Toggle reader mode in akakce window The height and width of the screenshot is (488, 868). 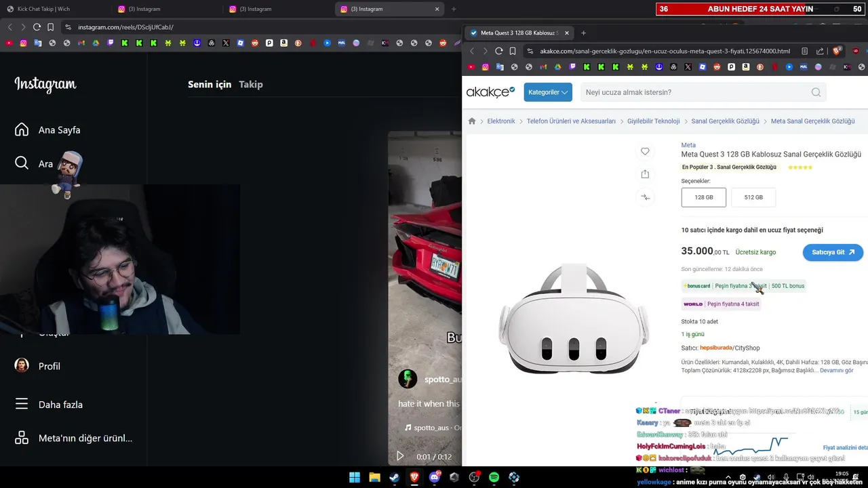click(804, 51)
